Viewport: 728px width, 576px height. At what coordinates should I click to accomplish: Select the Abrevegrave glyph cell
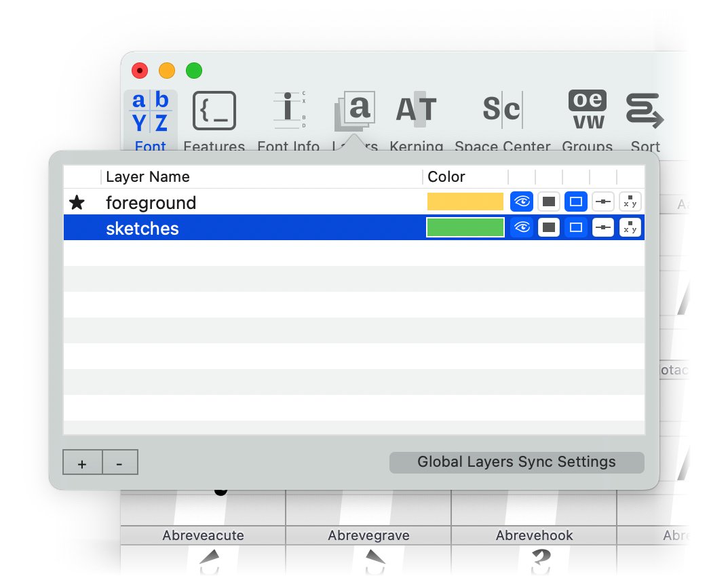click(x=368, y=535)
